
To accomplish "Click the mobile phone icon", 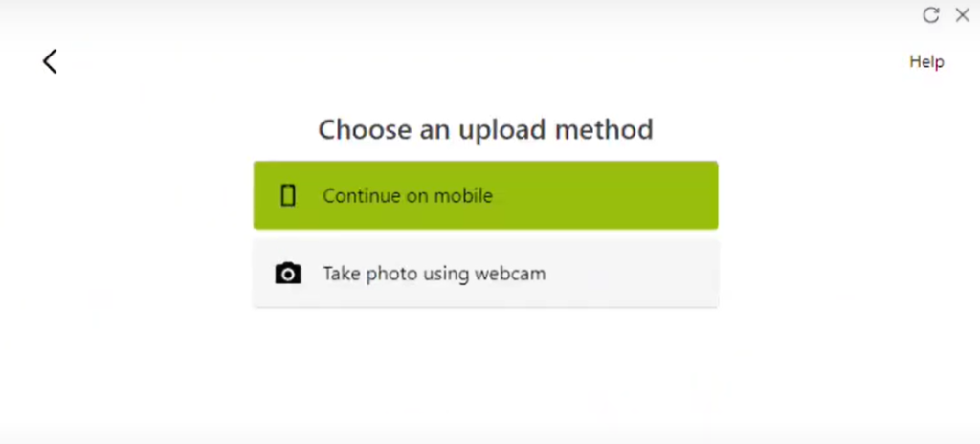I will [x=287, y=196].
